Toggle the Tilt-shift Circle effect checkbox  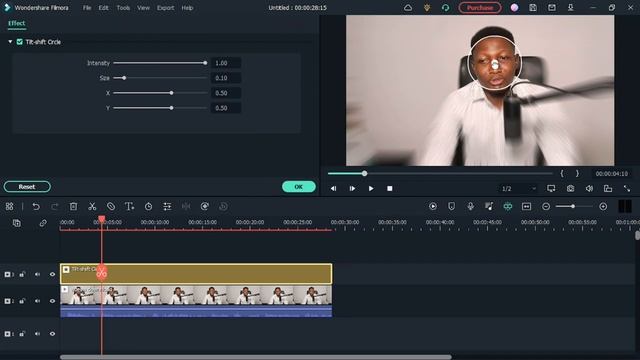(20, 42)
